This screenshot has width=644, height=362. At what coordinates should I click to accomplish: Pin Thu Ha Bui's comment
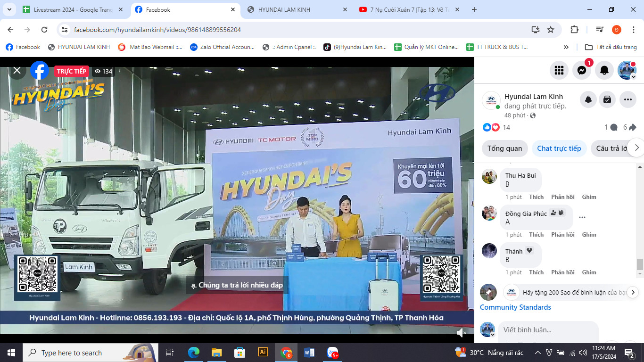click(589, 197)
